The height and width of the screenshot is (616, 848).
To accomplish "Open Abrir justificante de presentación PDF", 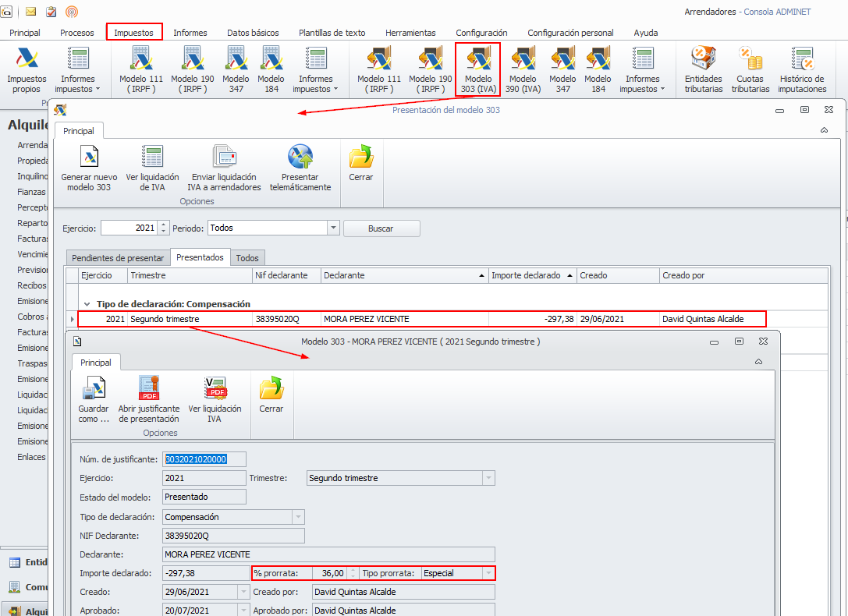I will [149, 399].
